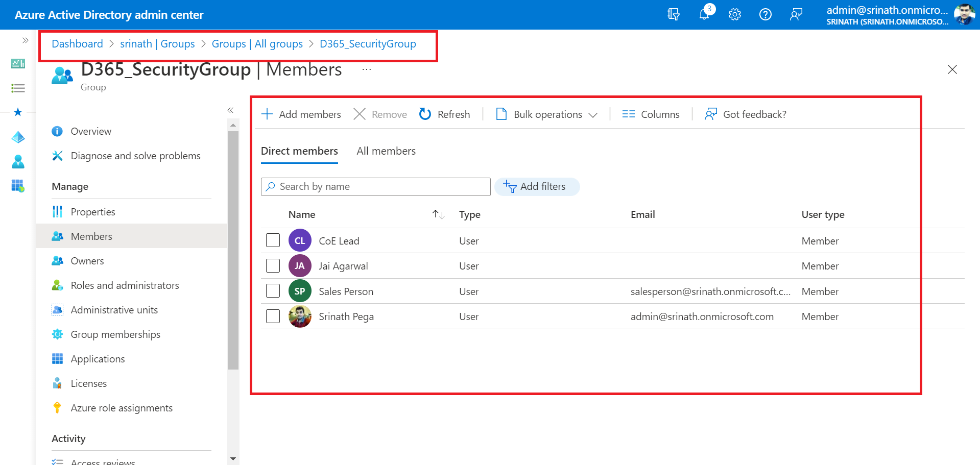Viewport: 980px width, 465px height.
Task: Open the directory and subscription filter icon
Action: [x=674, y=14]
